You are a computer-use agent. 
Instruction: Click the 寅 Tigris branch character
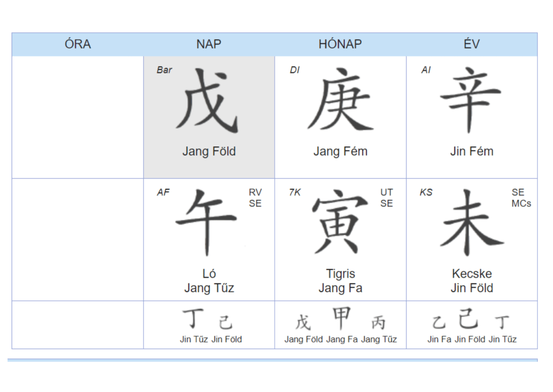point(340,221)
